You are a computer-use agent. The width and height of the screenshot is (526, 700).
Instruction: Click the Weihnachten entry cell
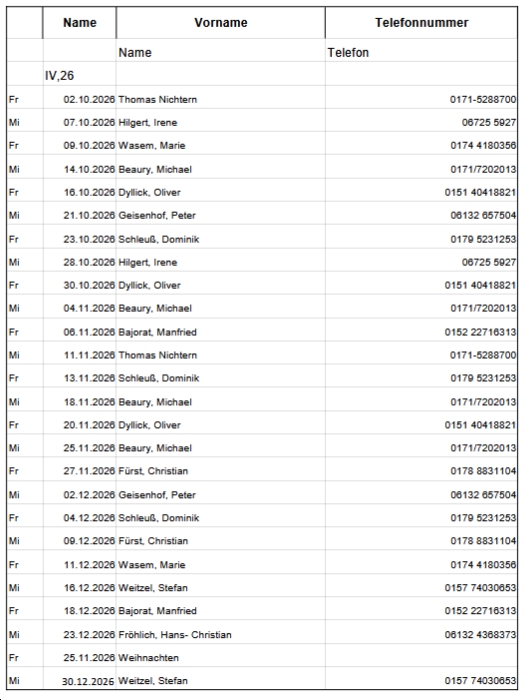(221, 658)
